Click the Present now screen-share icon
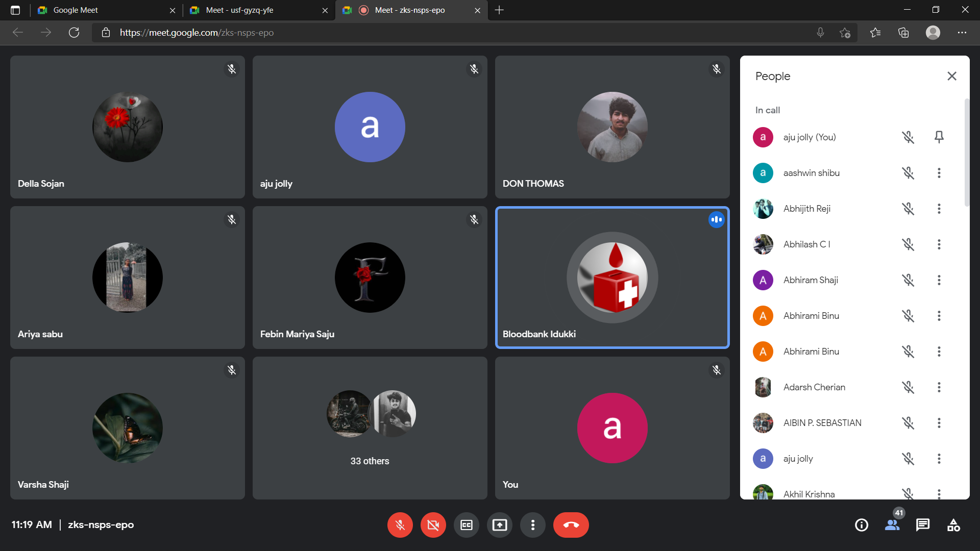 [x=499, y=525]
